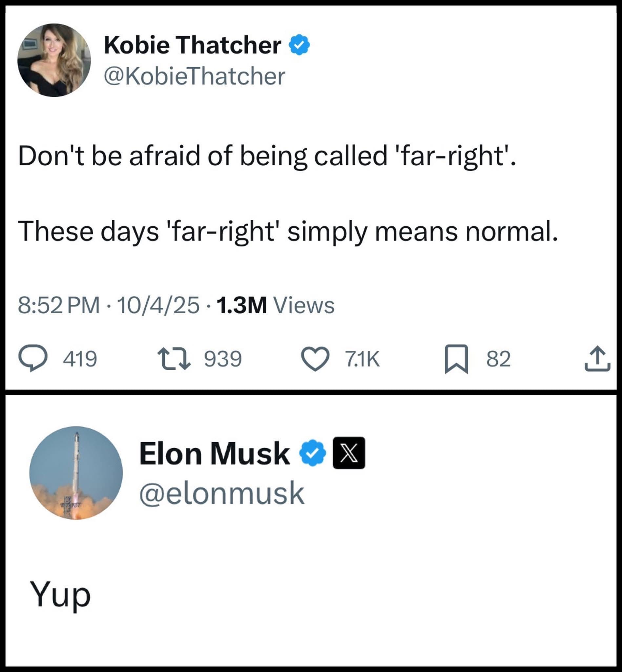The image size is (622, 672).
Task: Click the 8:52 PM timestamp
Action: 59,305
